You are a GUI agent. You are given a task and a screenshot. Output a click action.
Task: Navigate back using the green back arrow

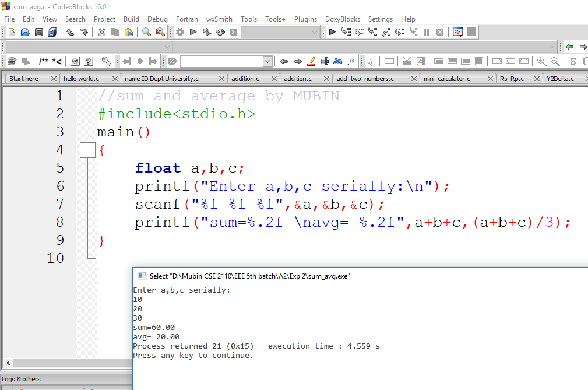point(570,47)
